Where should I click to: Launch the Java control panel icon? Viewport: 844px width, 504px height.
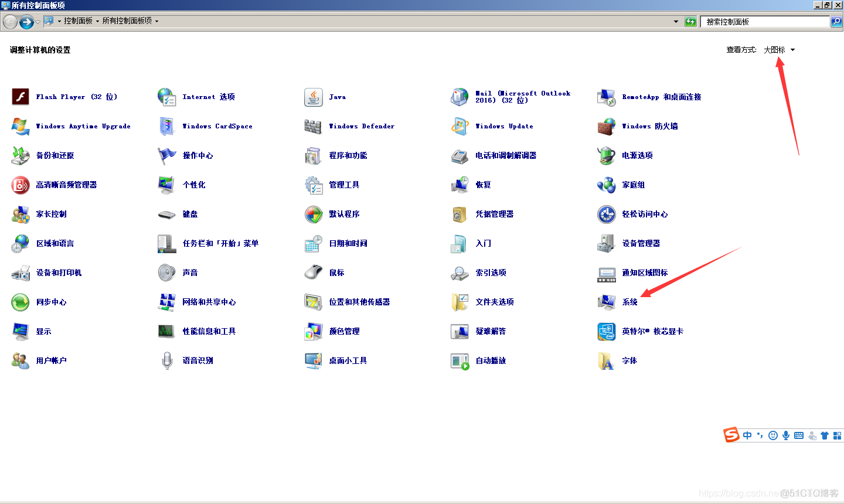[x=314, y=97]
